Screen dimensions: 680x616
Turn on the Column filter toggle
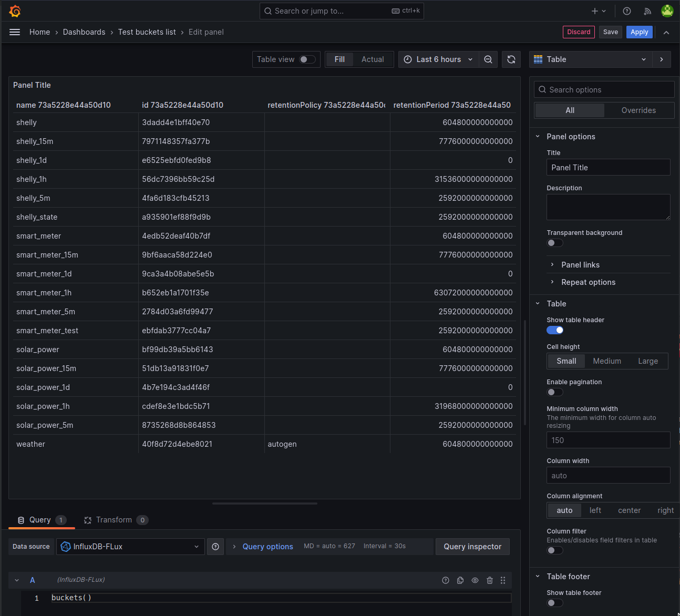[554, 550]
